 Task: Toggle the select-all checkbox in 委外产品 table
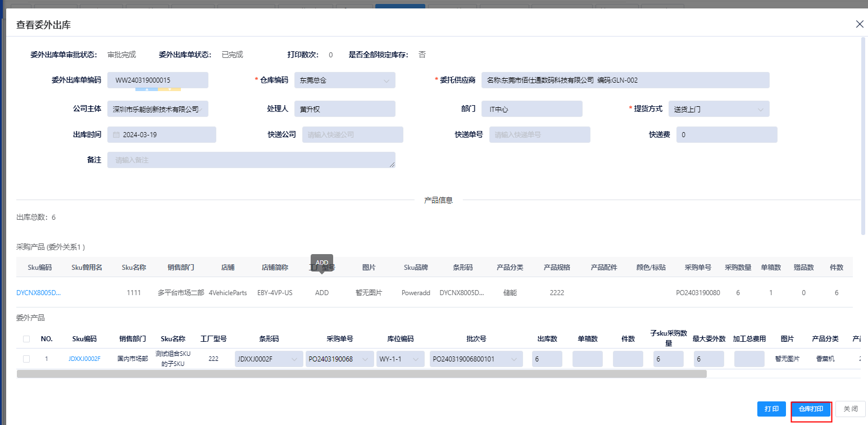tap(25, 338)
